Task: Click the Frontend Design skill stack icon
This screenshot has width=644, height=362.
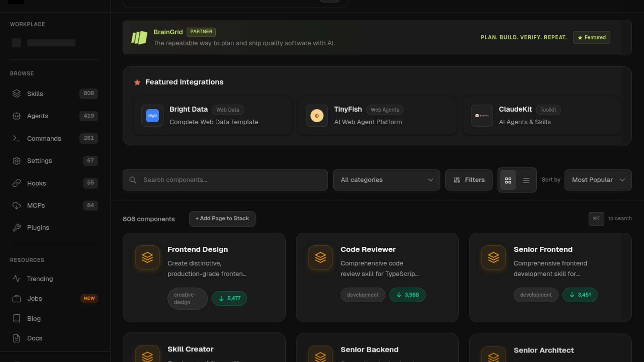Action: point(147,257)
